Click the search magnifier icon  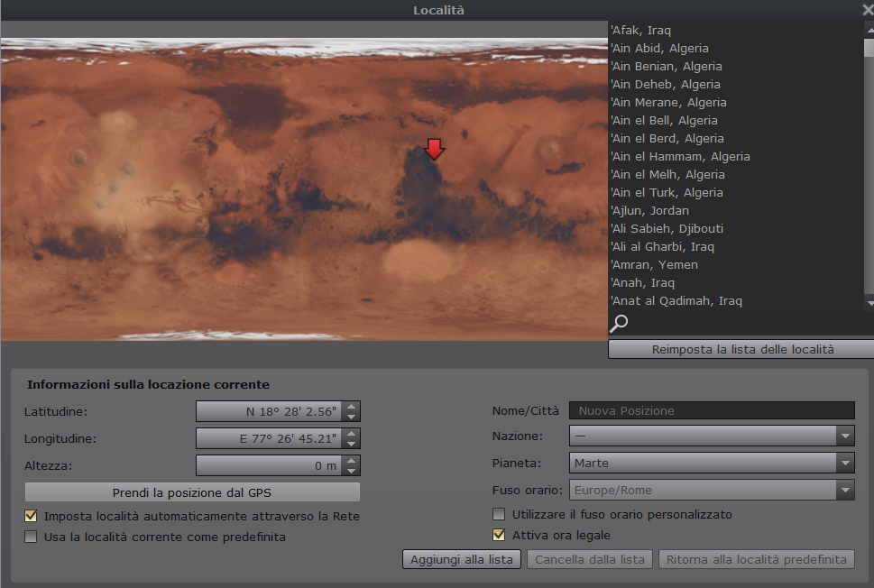click(619, 323)
